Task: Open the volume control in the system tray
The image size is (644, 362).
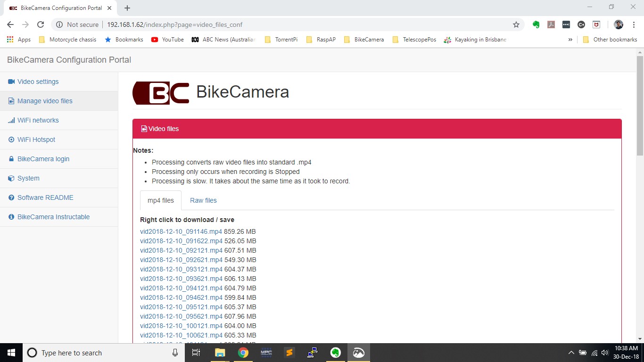Action: point(604,352)
